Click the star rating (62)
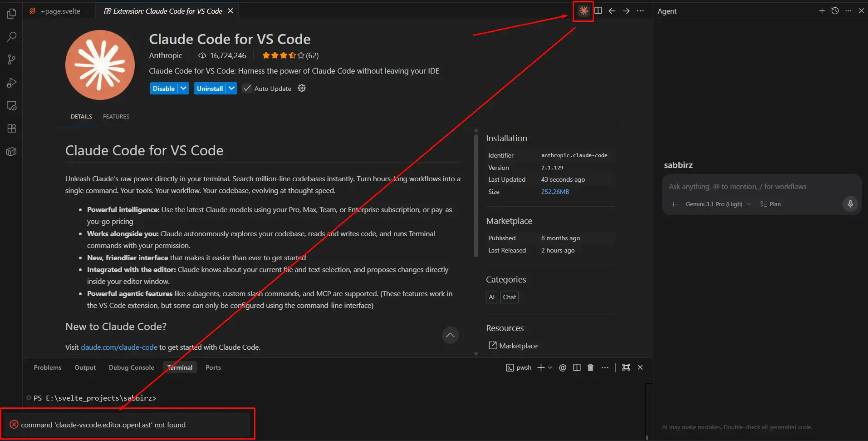This screenshot has width=868, height=441. click(x=290, y=55)
